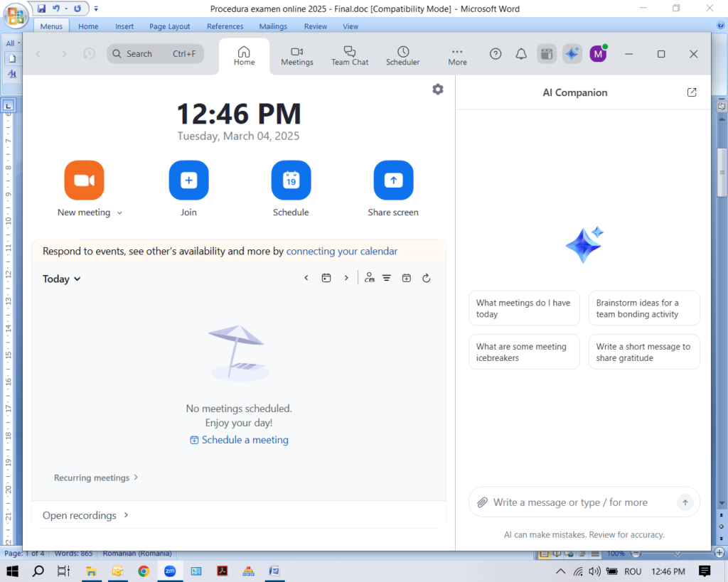
Task: Click the Share screen icon
Action: pyautogui.click(x=393, y=180)
